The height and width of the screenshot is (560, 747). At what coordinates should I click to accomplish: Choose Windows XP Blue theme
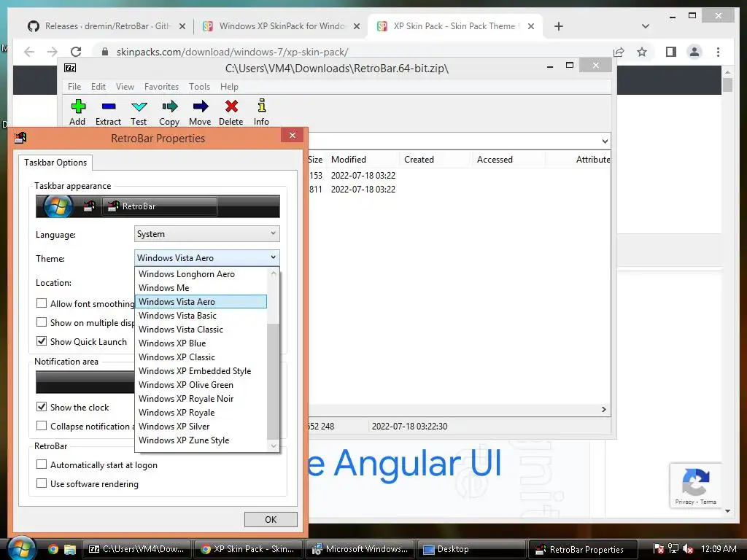tap(201, 343)
